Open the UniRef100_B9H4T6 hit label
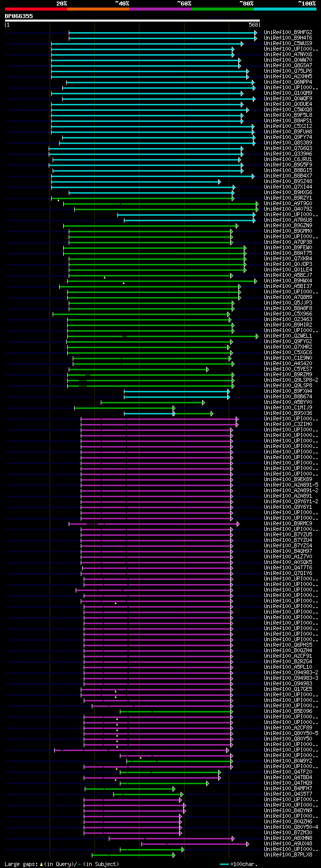 (x=288, y=38)
